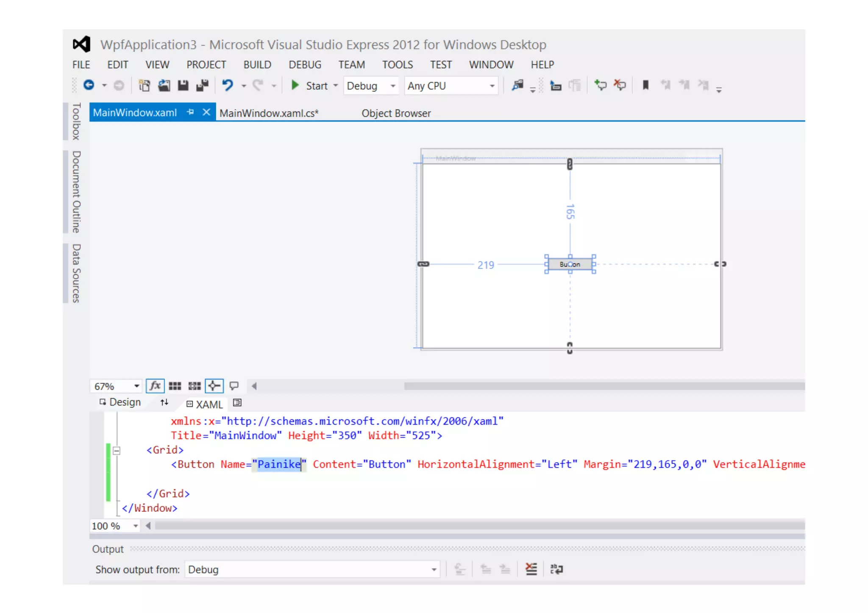
Task: Switch to the MainWindow.xaml.cs* tab
Action: click(x=269, y=113)
